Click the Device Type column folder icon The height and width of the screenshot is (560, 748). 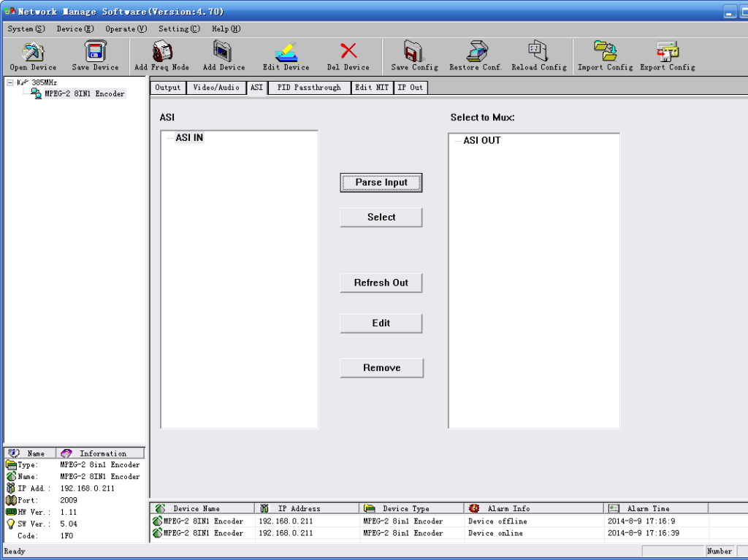369,508
